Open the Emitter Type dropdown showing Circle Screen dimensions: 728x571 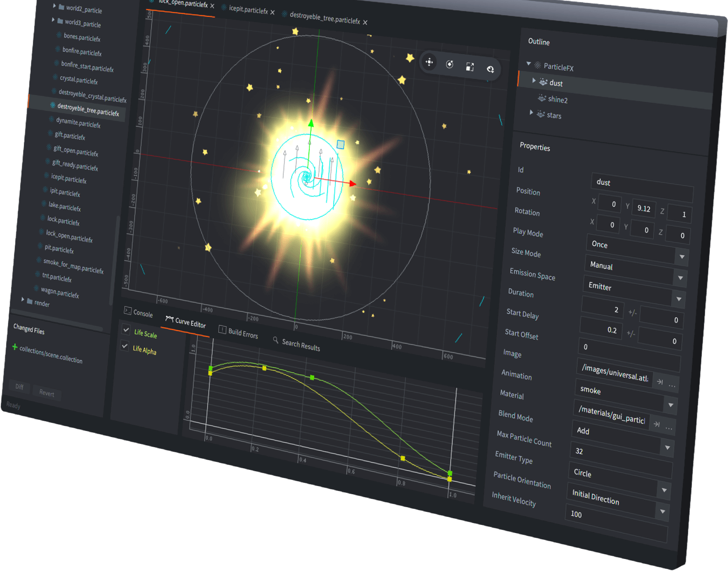click(x=619, y=481)
